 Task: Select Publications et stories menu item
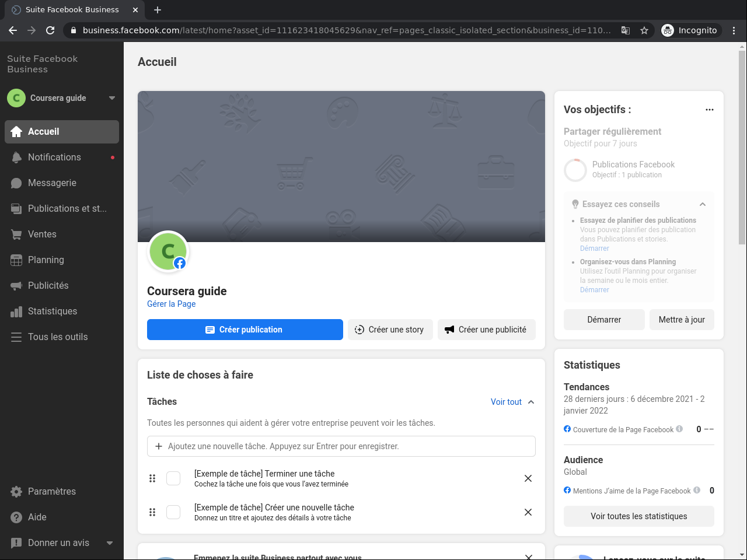tap(62, 209)
